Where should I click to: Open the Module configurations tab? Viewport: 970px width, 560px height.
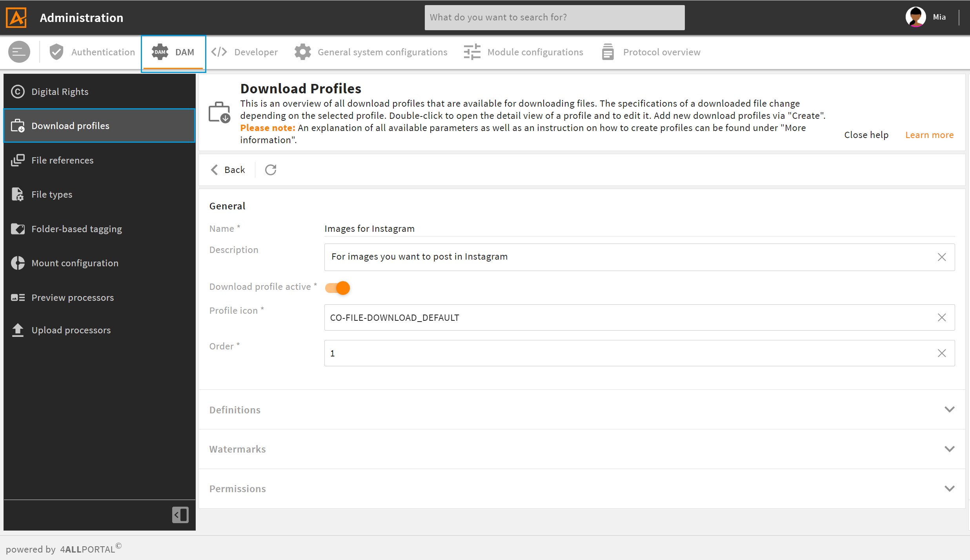point(523,52)
